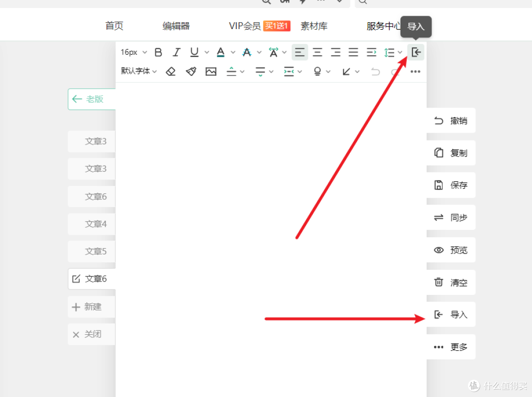The image size is (532, 397).
Task: Go to the 首页 tab
Action: tap(114, 26)
